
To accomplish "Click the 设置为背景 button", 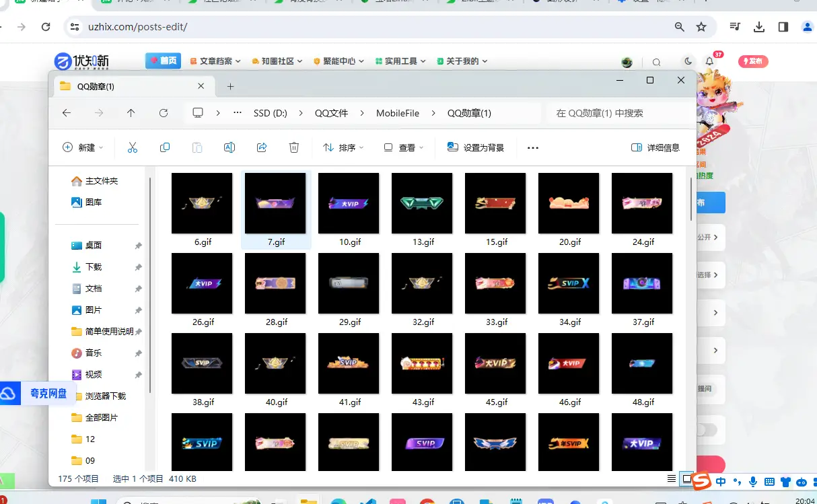I will point(476,147).
